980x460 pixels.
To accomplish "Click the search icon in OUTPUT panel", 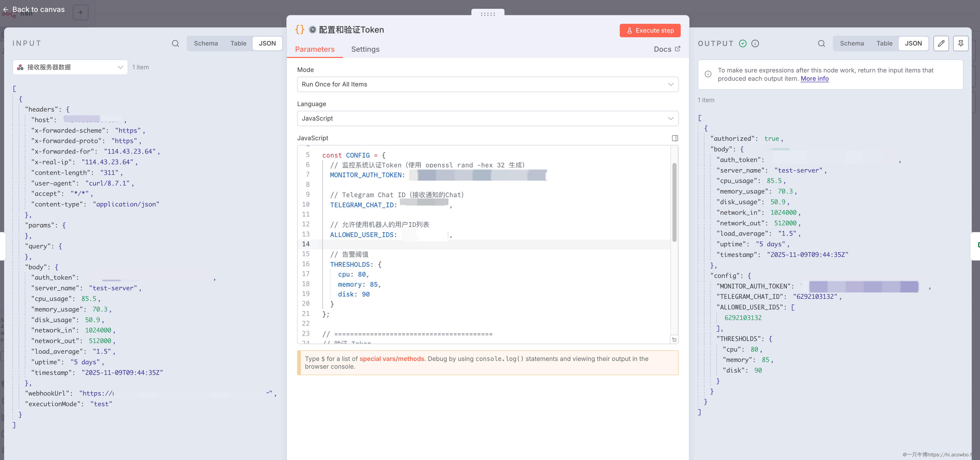I will tap(821, 43).
